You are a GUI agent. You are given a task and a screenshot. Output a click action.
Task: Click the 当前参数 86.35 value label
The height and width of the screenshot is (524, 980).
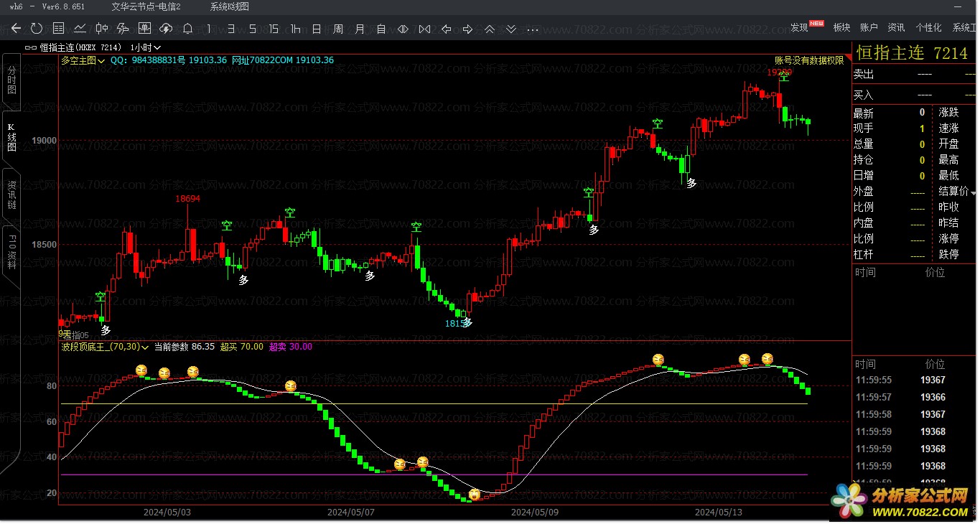[185, 347]
